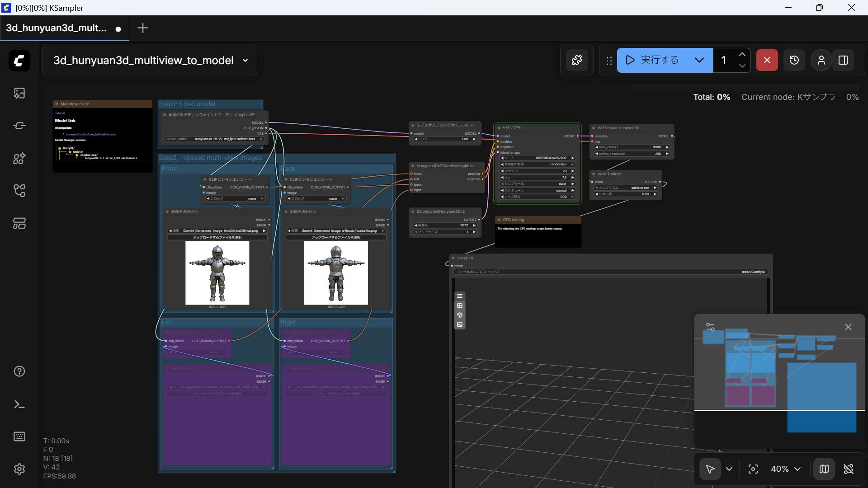Increase the batch count with up arrow
The width and height of the screenshot is (868, 488).
[742, 55]
